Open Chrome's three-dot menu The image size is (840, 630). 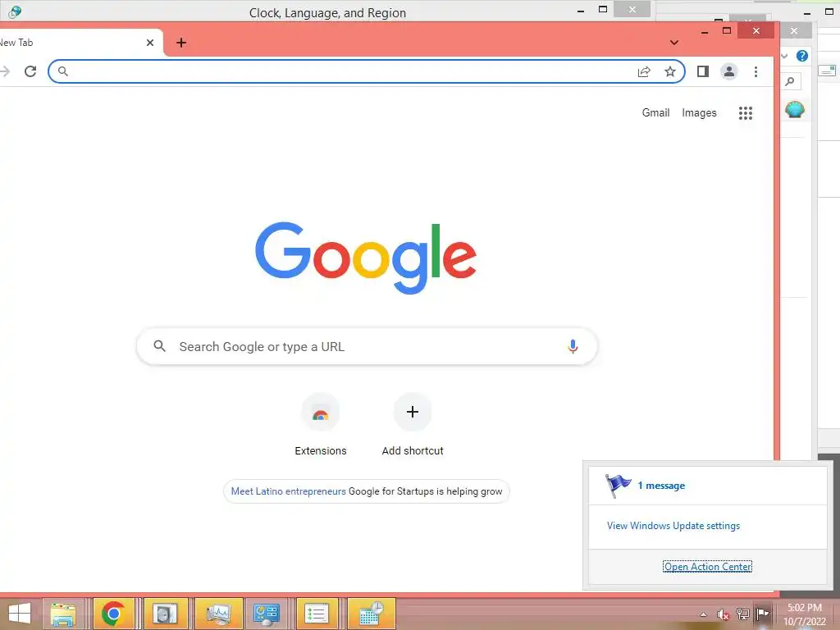point(756,72)
